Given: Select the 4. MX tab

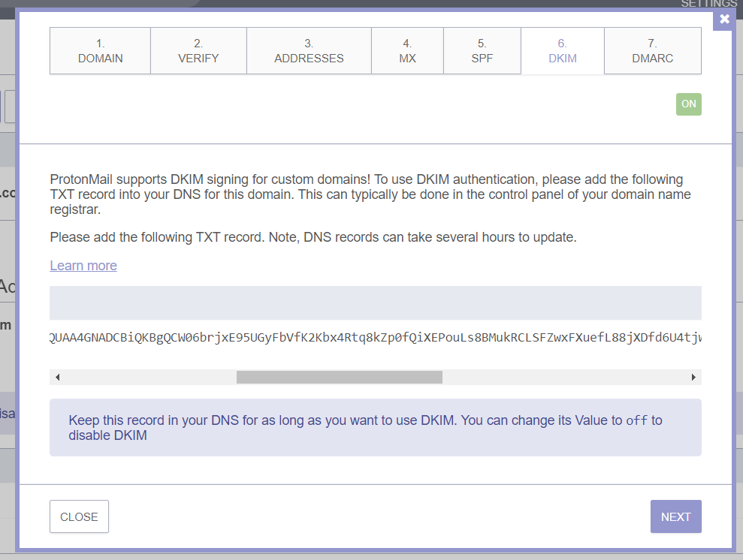Looking at the screenshot, I should coord(407,50).
